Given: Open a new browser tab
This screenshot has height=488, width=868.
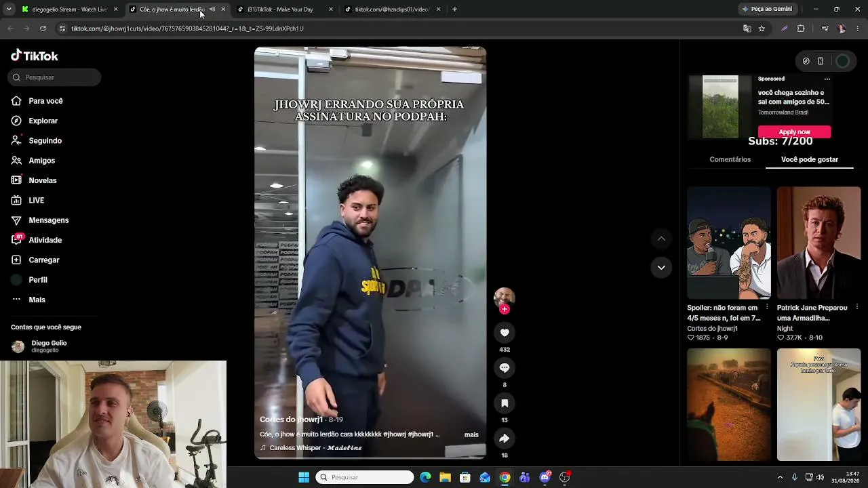Looking at the screenshot, I should click(x=454, y=9).
